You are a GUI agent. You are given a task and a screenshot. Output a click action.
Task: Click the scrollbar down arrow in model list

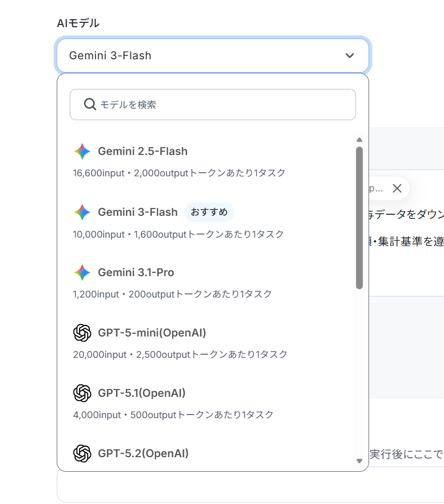pyautogui.click(x=359, y=461)
